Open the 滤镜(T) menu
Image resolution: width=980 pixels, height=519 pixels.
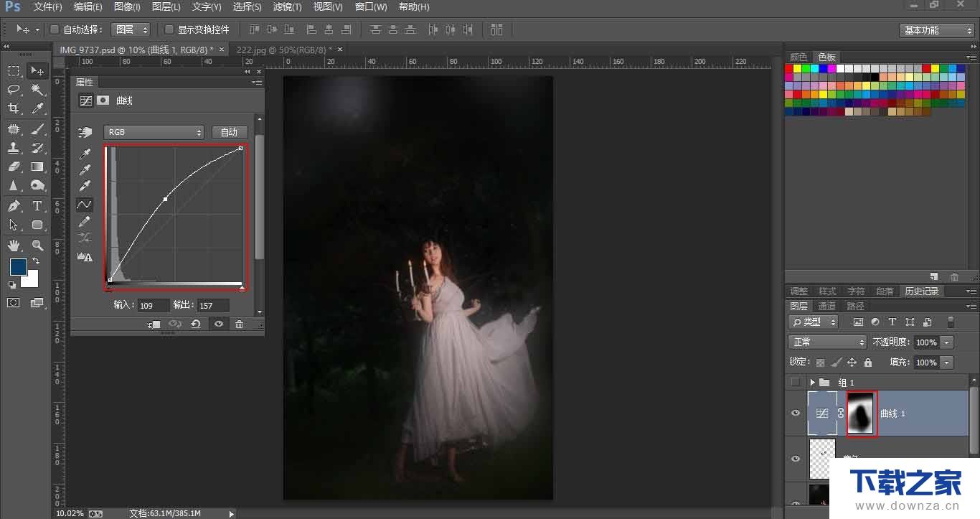288,7
